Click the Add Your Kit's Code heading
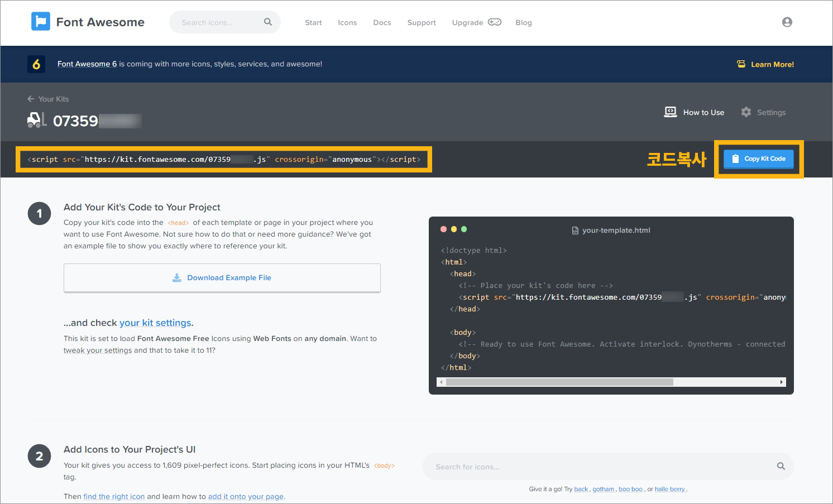Viewport: 833px width, 504px height. coord(142,207)
